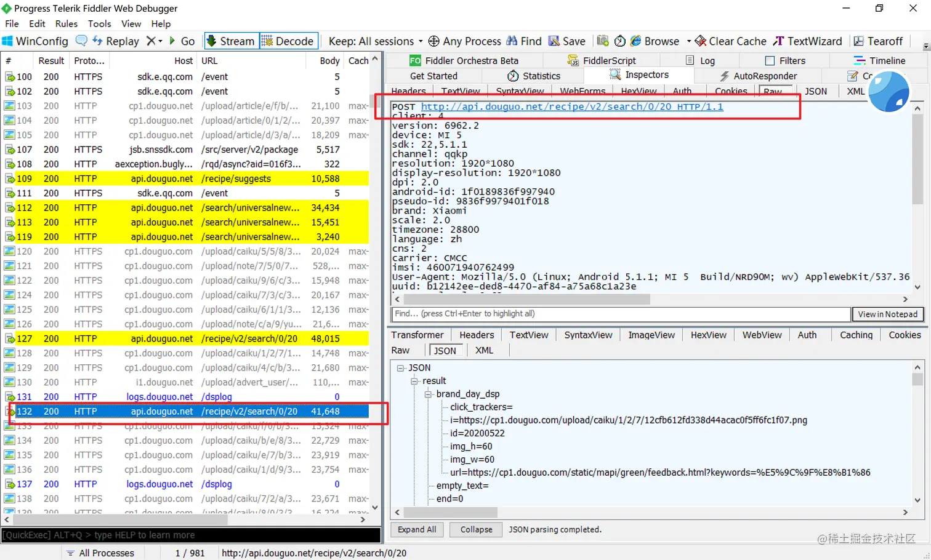Open the AutoResponder tab

click(x=759, y=76)
